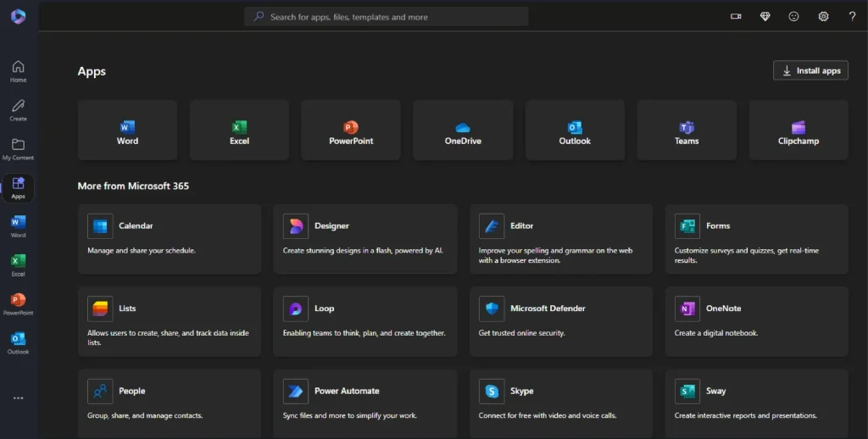Click the Sway card icon
The width and height of the screenshot is (868, 439).
point(687,392)
